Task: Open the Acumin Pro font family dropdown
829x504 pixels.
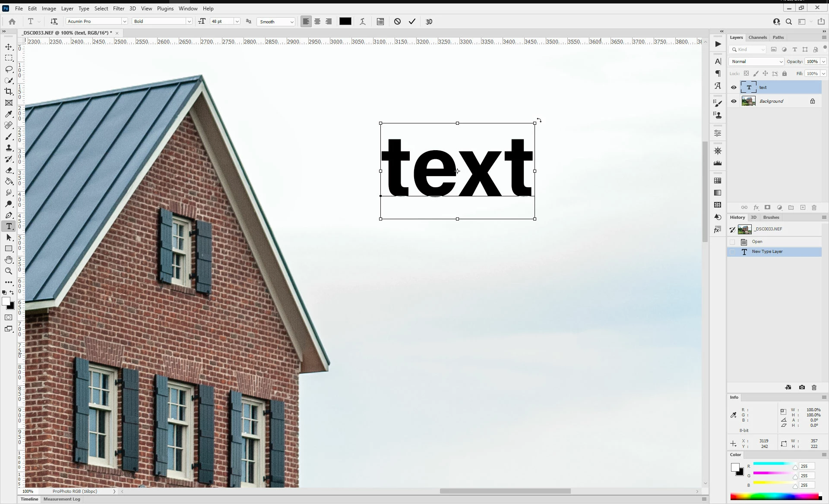Action: 124,22
